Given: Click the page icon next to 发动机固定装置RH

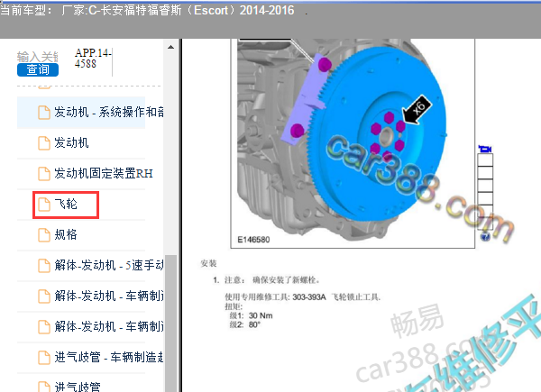Looking at the screenshot, I should [44, 173].
